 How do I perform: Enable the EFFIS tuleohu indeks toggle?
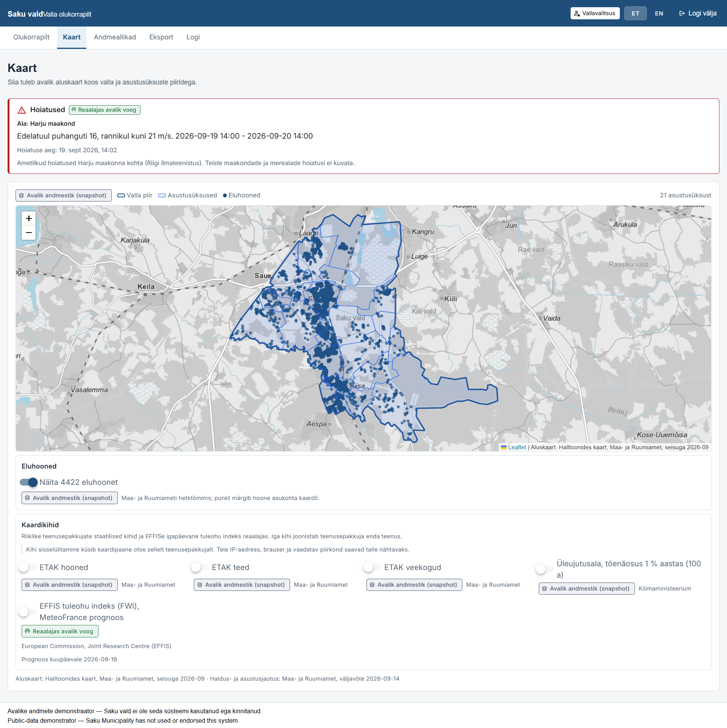pyautogui.click(x=28, y=611)
